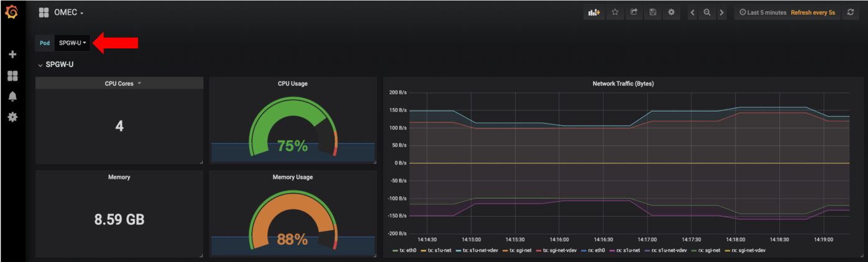
Task: Click the Memory Usage panel title
Action: click(x=293, y=177)
